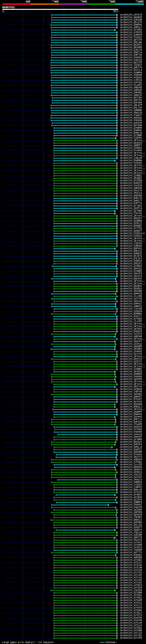The height and width of the screenshot is (644, 146).
Task: Click hit label UniRef100_B8K1X2
Action: 131,251
